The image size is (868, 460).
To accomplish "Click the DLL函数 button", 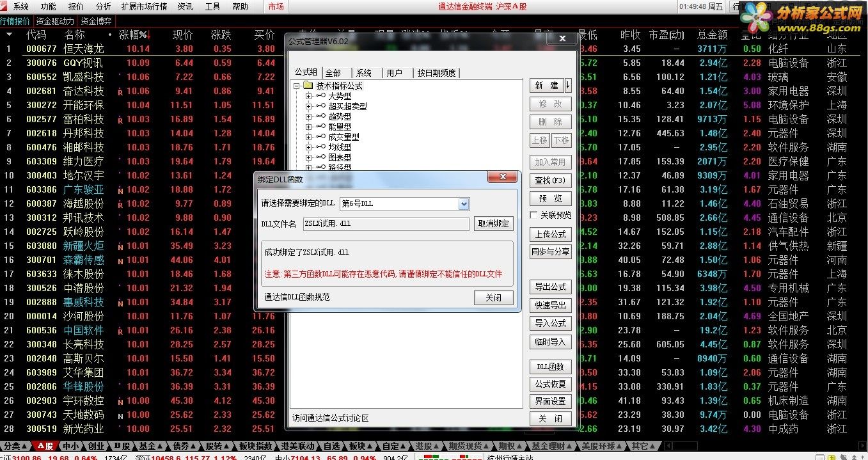I will pos(550,367).
